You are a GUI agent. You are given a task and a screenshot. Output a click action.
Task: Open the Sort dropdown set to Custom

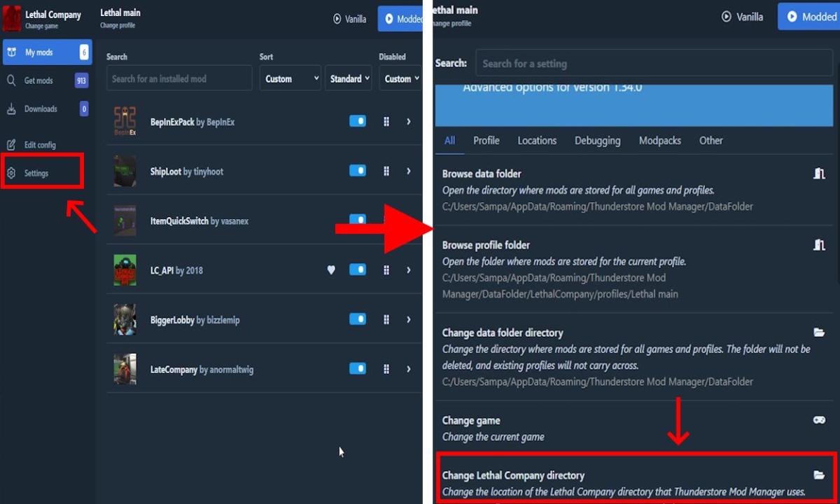click(290, 78)
